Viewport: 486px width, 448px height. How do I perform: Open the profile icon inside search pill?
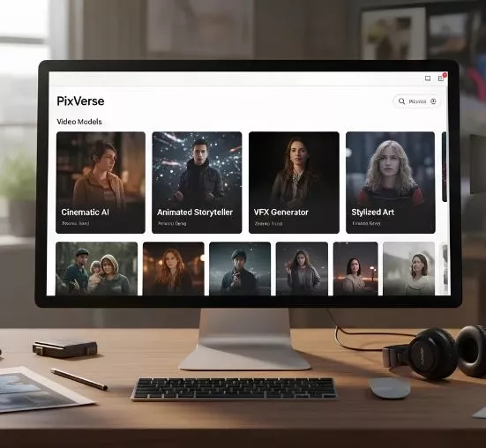click(433, 101)
